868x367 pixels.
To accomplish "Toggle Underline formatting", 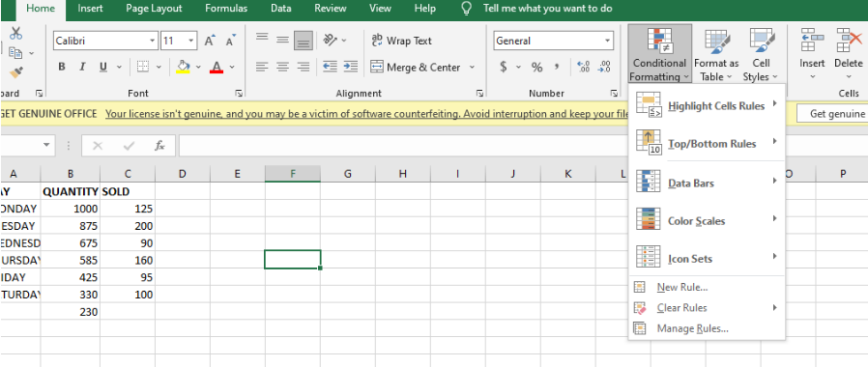I will 103,67.
